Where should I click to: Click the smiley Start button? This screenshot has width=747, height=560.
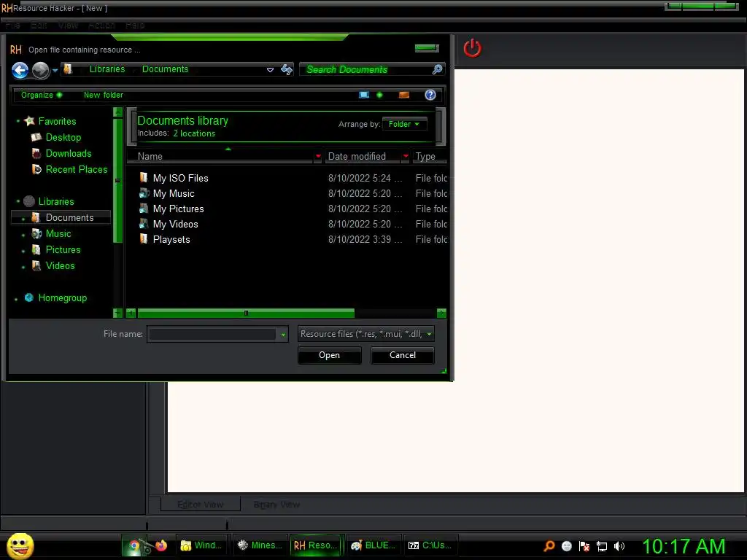tap(20, 545)
